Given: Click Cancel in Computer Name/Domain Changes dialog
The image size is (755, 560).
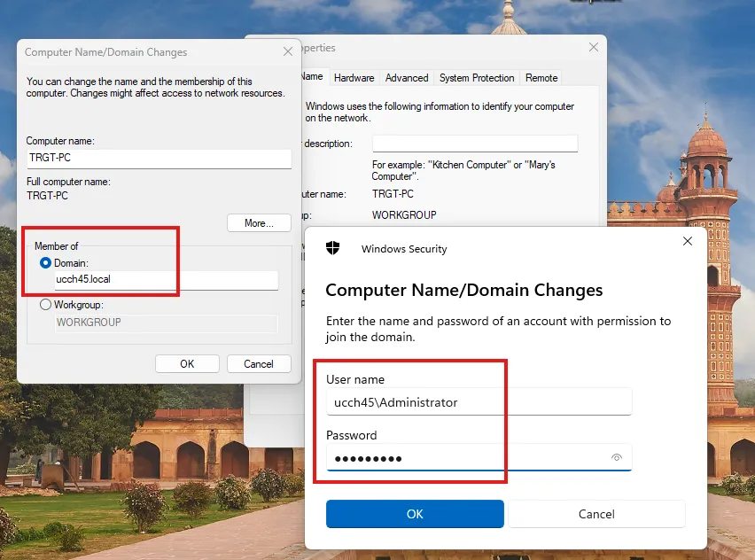Looking at the screenshot, I should click(259, 364).
